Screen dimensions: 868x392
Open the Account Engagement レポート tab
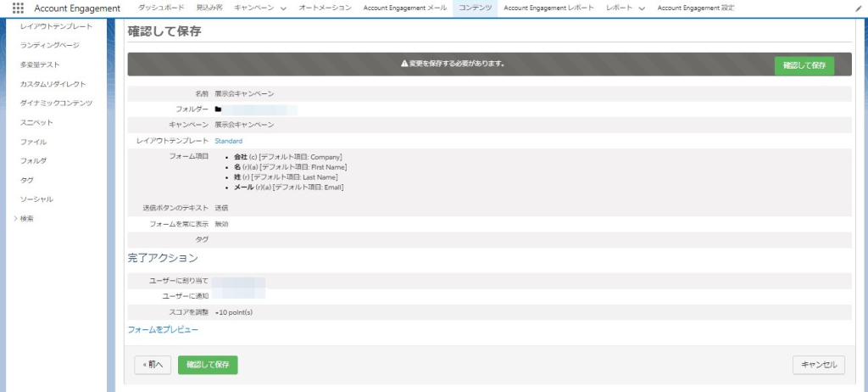pos(548,8)
